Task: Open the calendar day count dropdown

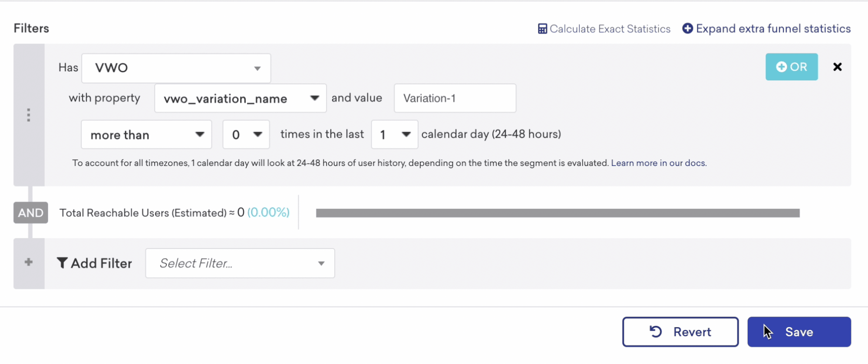Action: 394,135
